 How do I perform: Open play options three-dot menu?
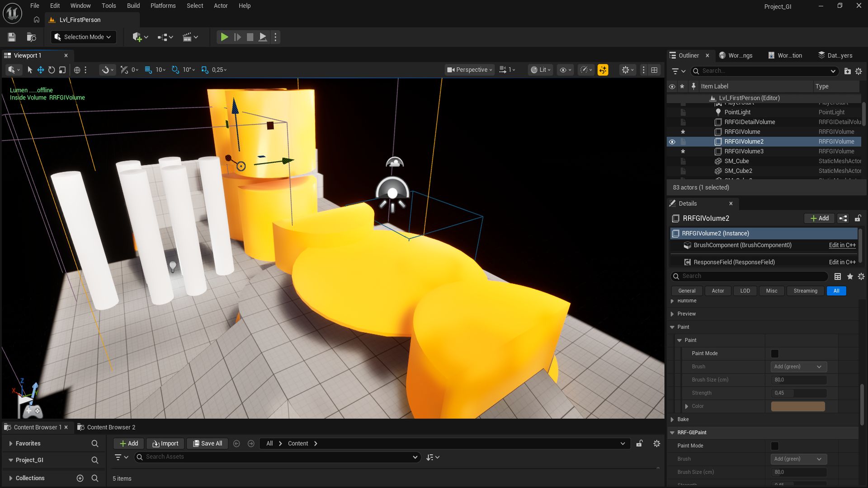(x=275, y=37)
